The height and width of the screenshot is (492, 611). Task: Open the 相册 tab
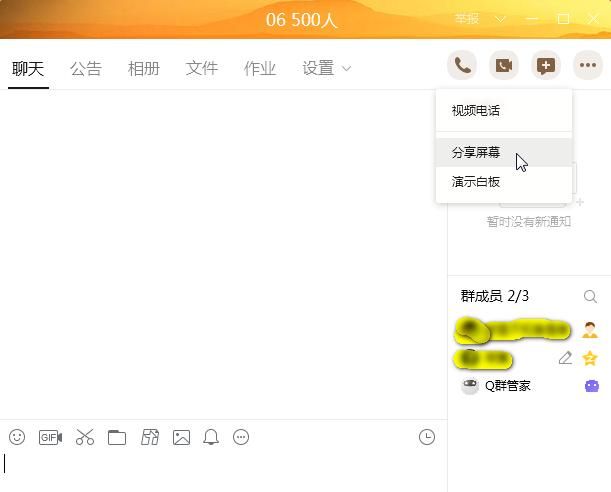point(144,69)
